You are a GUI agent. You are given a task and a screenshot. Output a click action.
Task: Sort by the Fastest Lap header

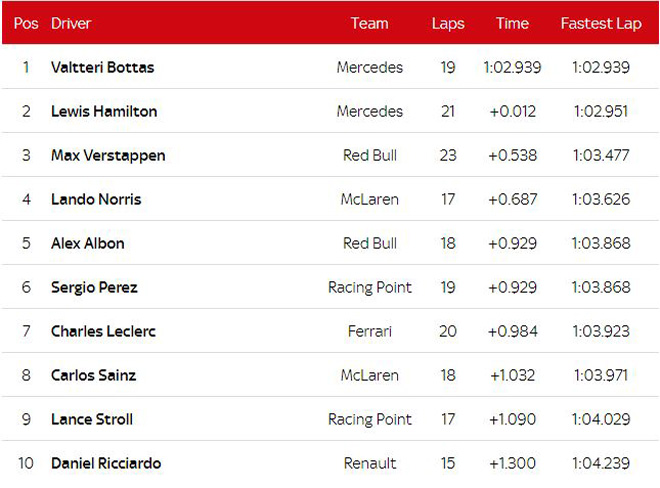pyautogui.click(x=600, y=23)
